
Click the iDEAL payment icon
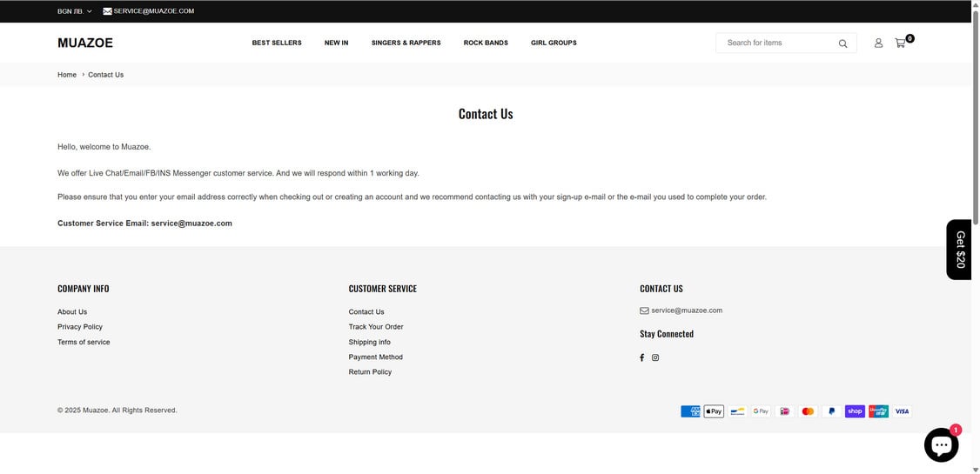784,411
